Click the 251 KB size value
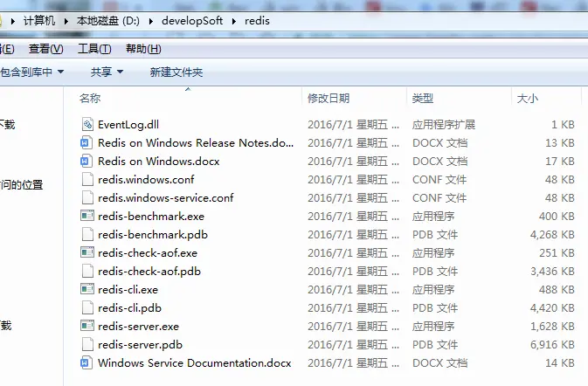Screen dimensions: 588x386 pyautogui.click(x=557, y=253)
